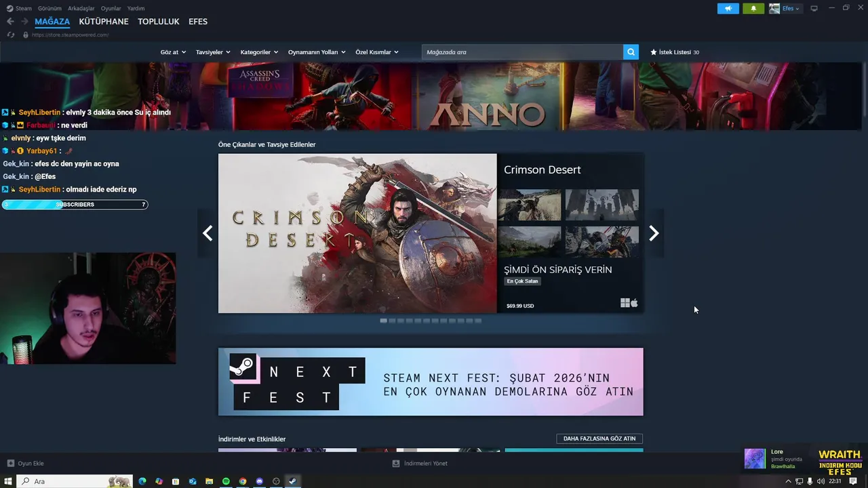868x488 pixels.
Task: Switch to the MAĞAZA tab
Action: coord(52,22)
